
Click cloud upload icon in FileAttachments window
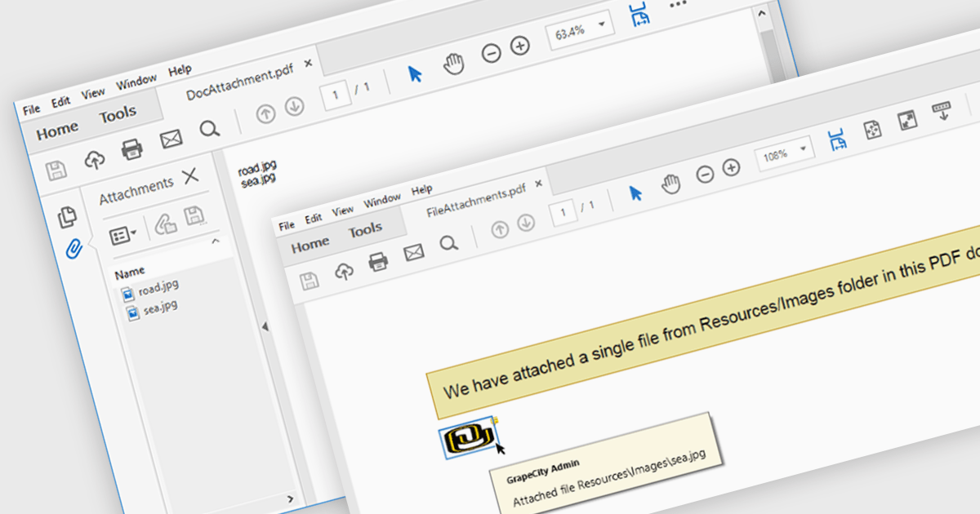pos(345,273)
